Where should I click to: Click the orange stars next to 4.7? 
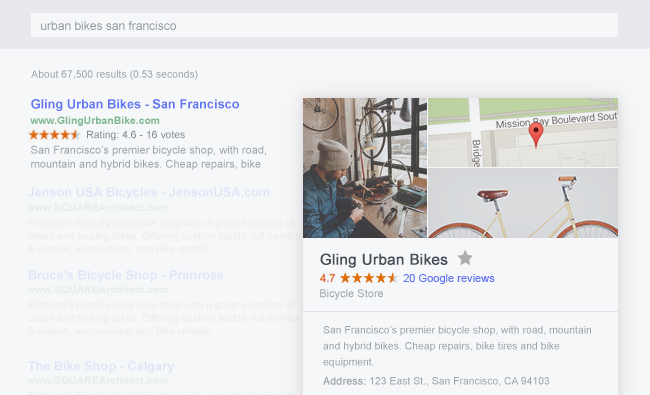[369, 278]
